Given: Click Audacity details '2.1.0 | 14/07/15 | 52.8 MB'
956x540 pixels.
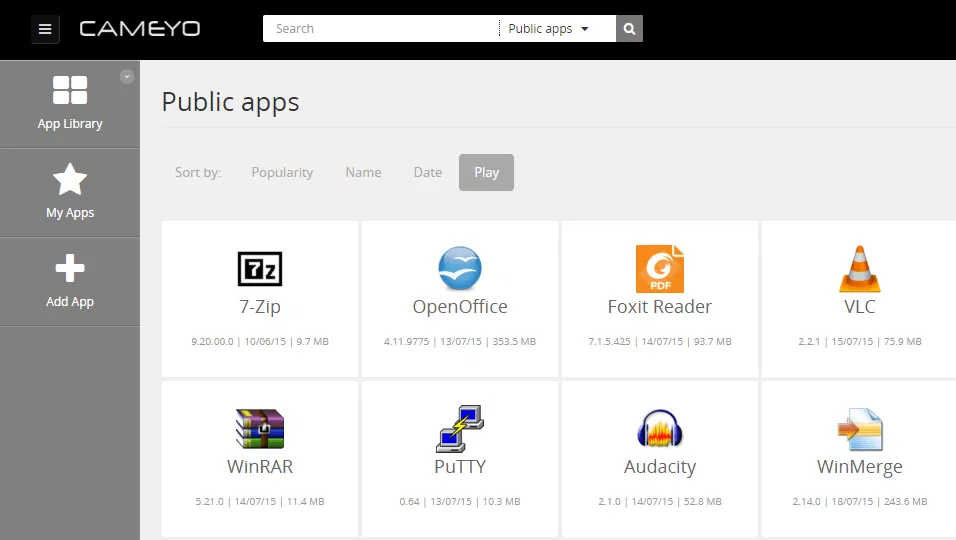Looking at the screenshot, I should pos(660,502).
